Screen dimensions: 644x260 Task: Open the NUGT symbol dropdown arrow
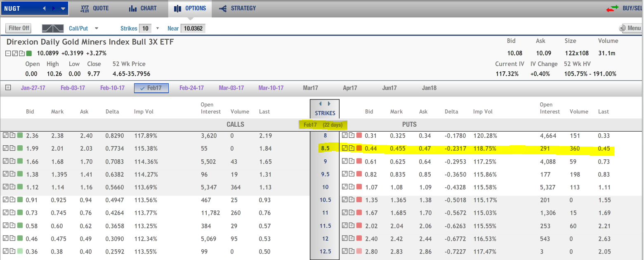63,8
